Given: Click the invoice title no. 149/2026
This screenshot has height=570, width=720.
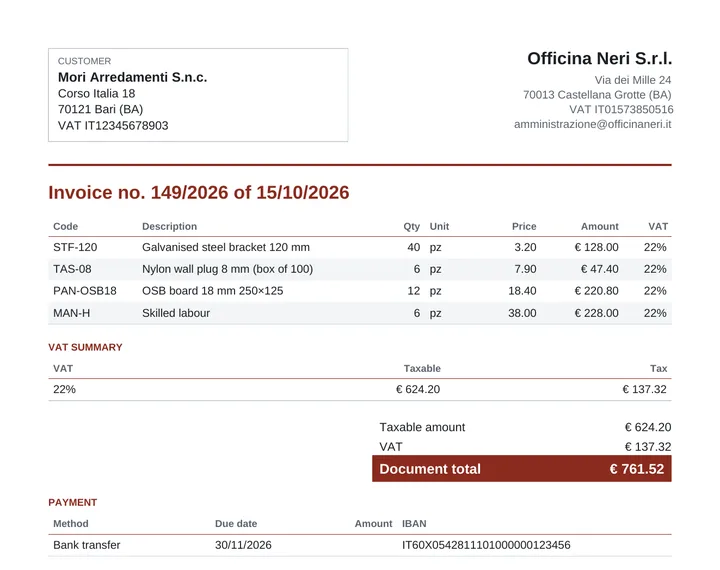Looking at the screenshot, I should [198, 192].
